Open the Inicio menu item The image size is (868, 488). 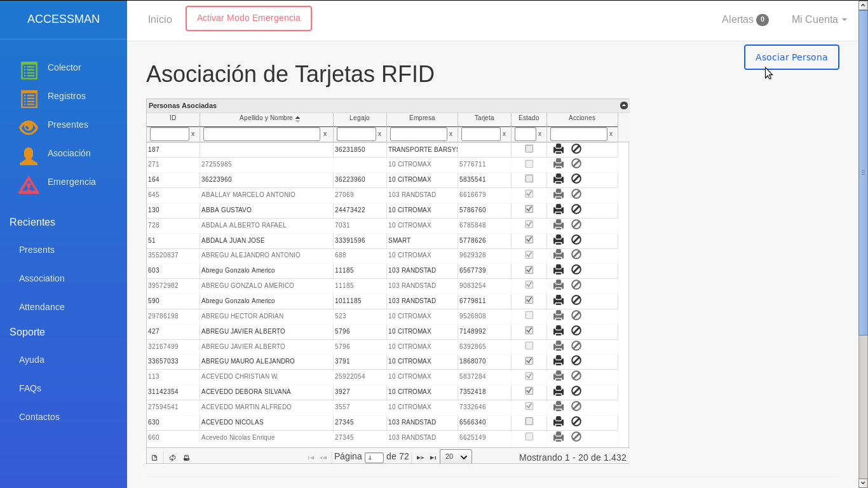point(160,20)
